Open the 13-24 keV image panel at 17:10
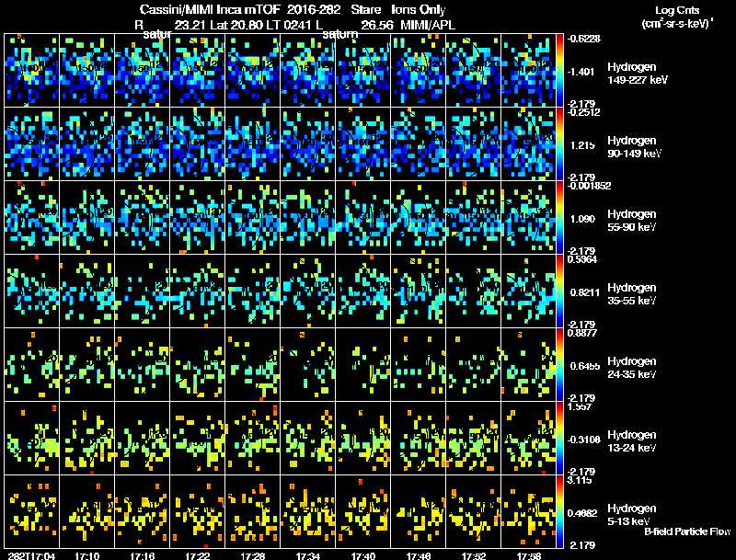This screenshot has width=736, height=560. coord(86,438)
